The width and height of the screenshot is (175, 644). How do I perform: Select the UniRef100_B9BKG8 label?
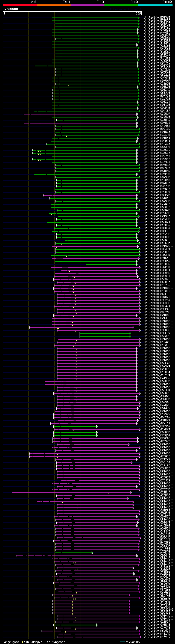tap(157, 330)
